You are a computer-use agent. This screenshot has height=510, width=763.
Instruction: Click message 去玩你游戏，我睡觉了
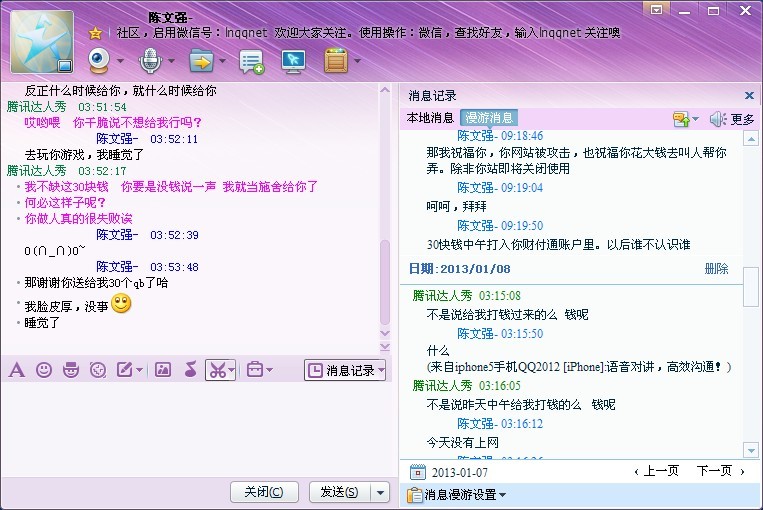coord(84,155)
